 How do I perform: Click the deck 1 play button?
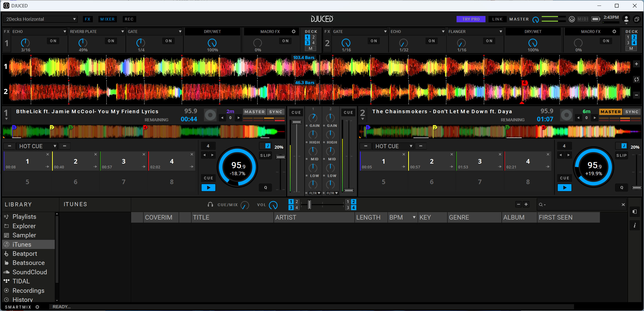coord(208,188)
